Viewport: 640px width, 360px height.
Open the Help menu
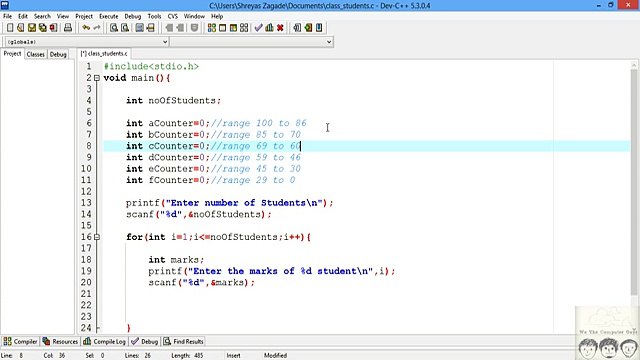(217, 16)
